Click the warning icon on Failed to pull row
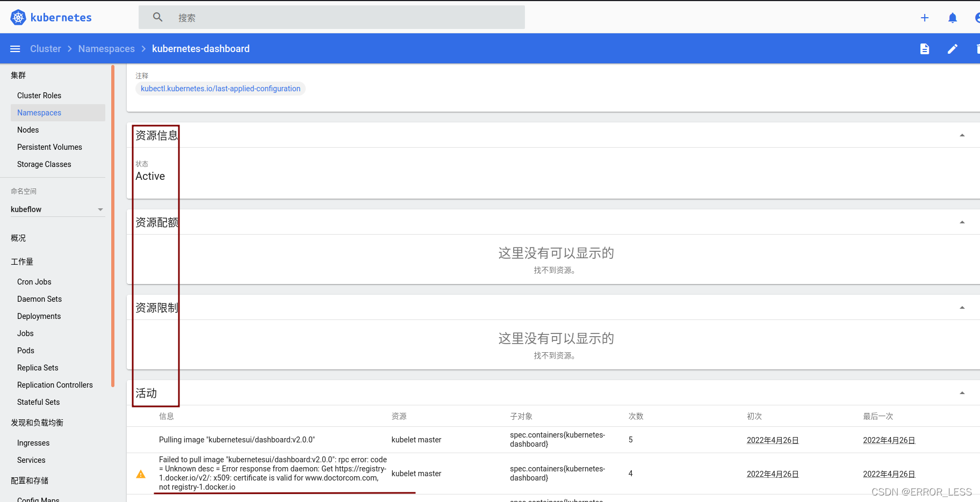The height and width of the screenshot is (502, 980). click(141, 474)
